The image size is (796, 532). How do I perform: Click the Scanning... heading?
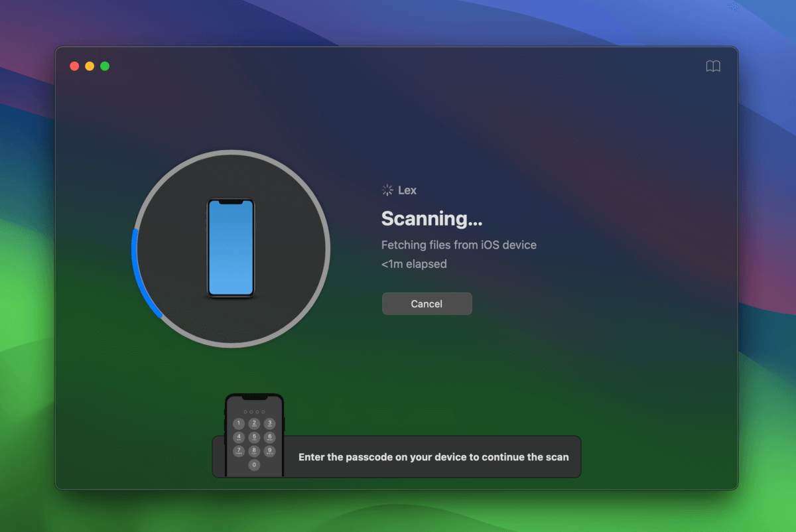(431, 218)
